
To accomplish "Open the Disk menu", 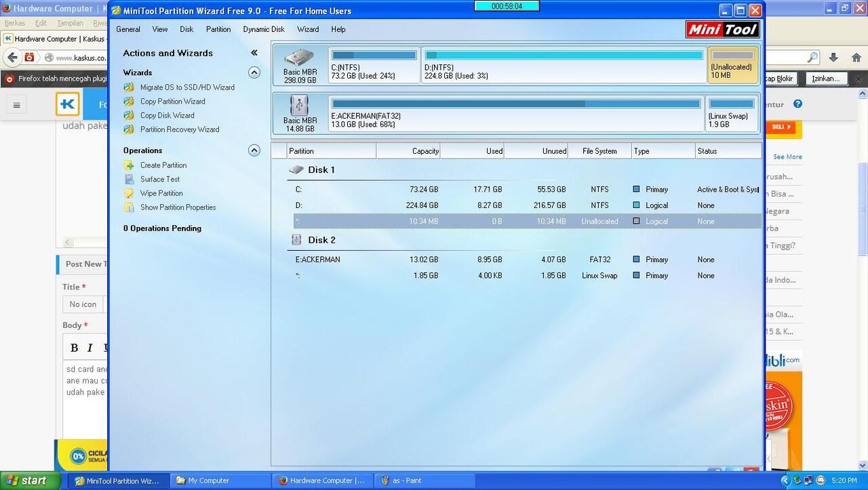I will [186, 29].
